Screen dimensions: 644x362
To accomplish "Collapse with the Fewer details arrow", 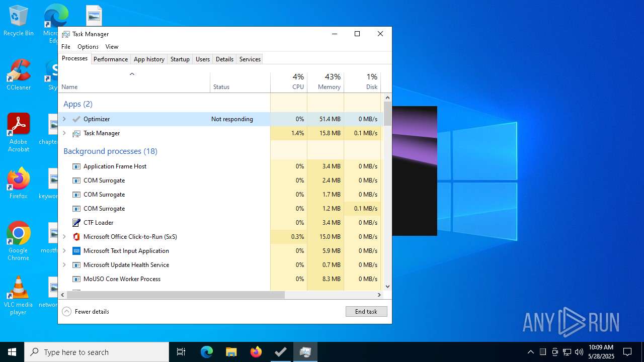I will (x=66, y=312).
